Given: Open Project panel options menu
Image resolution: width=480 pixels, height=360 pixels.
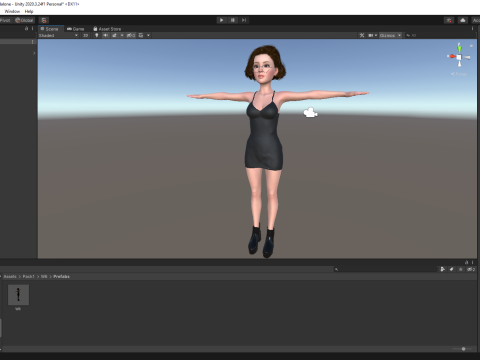Looking at the screenshot, I should pyautogui.click(x=473, y=262).
